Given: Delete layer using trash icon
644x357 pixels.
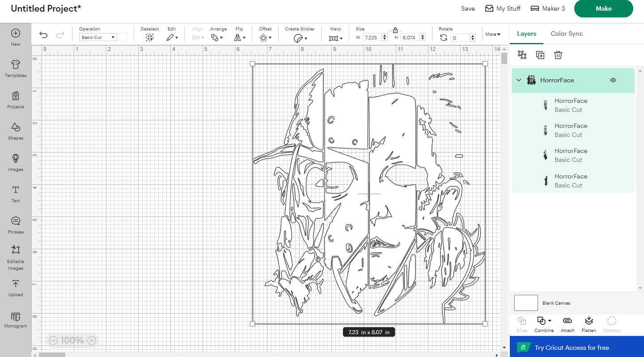Looking at the screenshot, I should click(558, 55).
